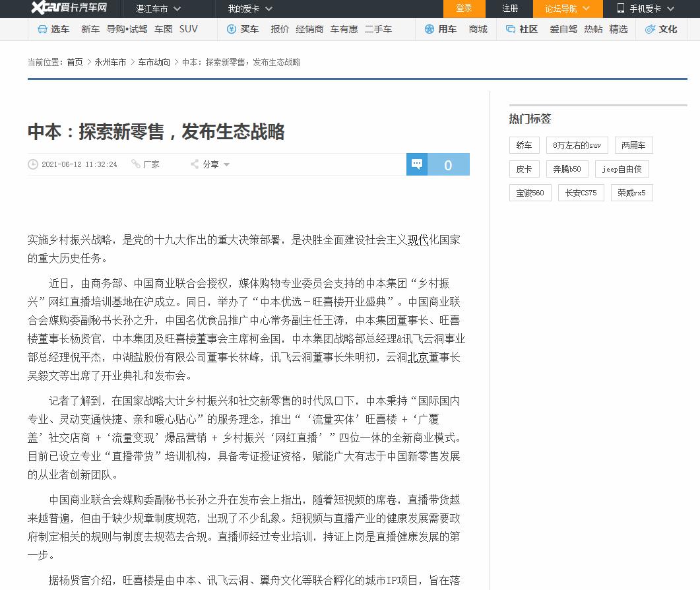Click the orange 登录 button
Viewport: 700px width, 590px height.
[464, 9]
